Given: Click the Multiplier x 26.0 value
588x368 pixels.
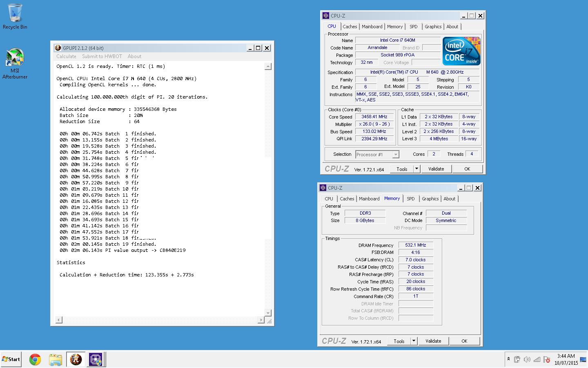Looking at the screenshot, I should pyautogui.click(x=374, y=124).
